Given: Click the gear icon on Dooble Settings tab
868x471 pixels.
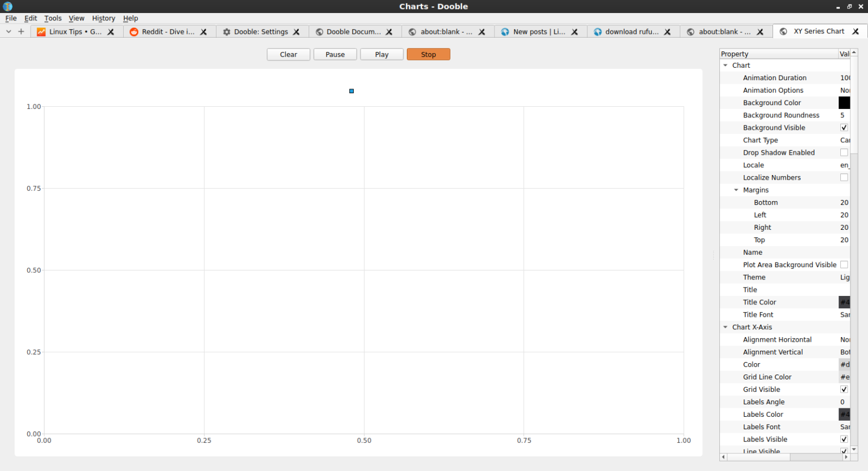Looking at the screenshot, I should 227,32.
